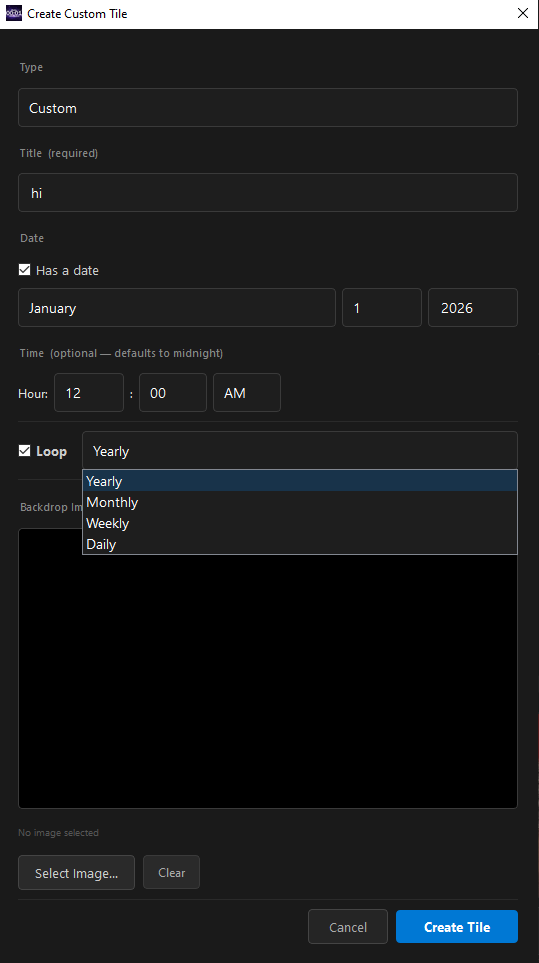Disable the Loop checkbox

pos(25,451)
